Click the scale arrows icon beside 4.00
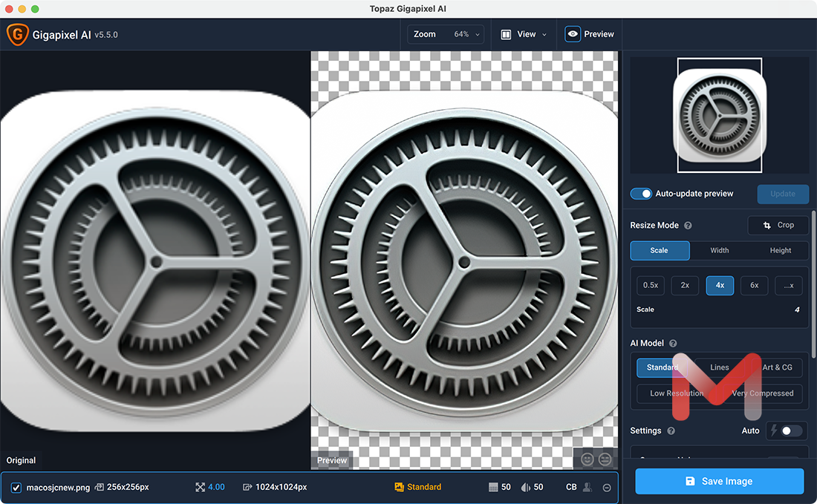The height and width of the screenshot is (504, 817). (x=200, y=488)
